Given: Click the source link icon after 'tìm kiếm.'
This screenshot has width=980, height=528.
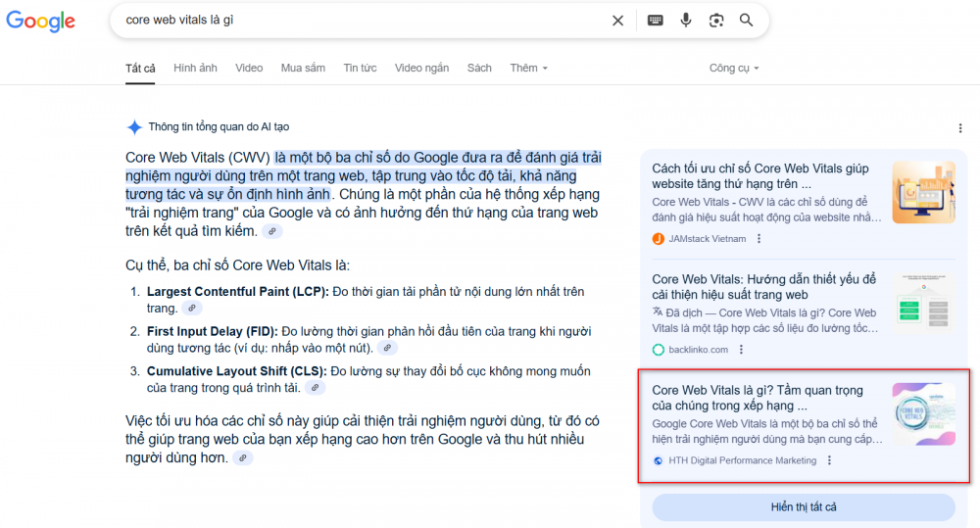Looking at the screenshot, I should (271, 231).
